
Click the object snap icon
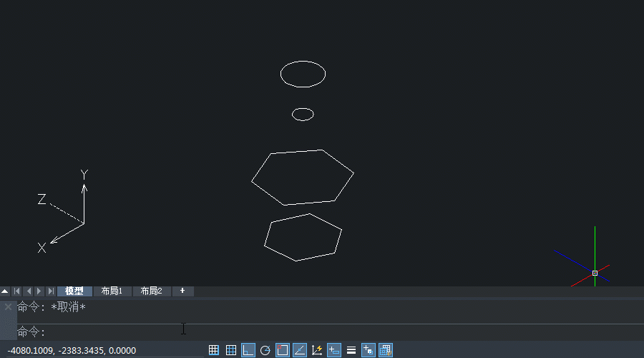click(x=283, y=350)
